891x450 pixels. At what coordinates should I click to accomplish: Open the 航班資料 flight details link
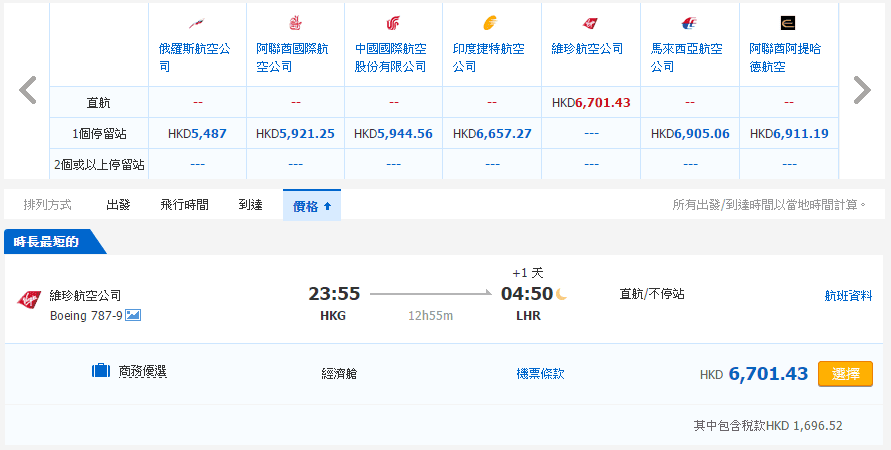coord(847,296)
